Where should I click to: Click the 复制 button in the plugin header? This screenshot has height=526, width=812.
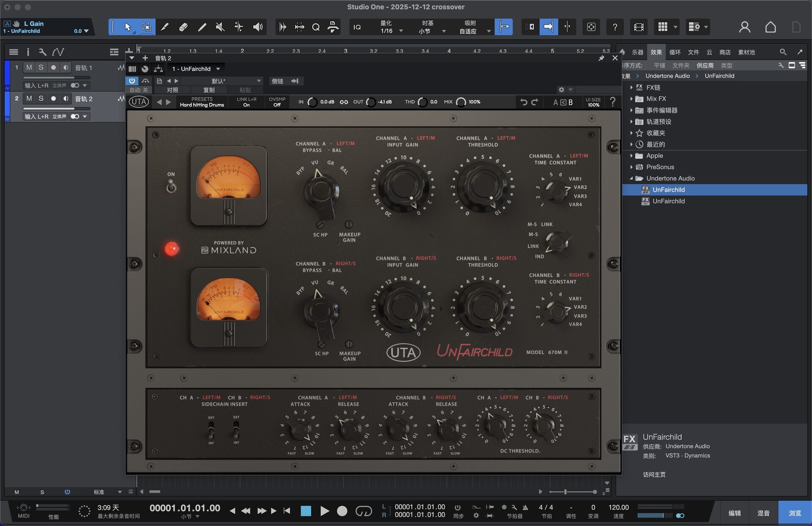point(209,90)
